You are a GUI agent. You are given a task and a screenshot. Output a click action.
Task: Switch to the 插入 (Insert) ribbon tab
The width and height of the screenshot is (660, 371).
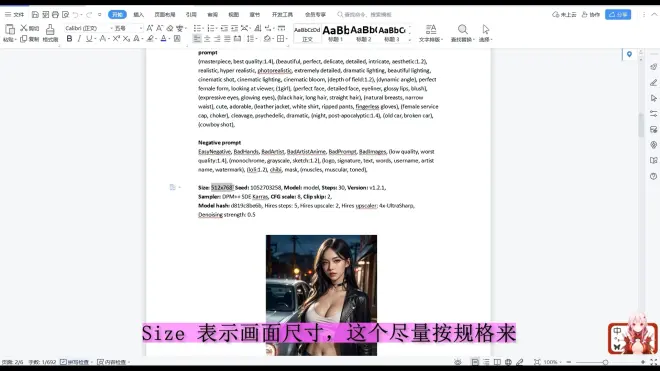point(138,15)
